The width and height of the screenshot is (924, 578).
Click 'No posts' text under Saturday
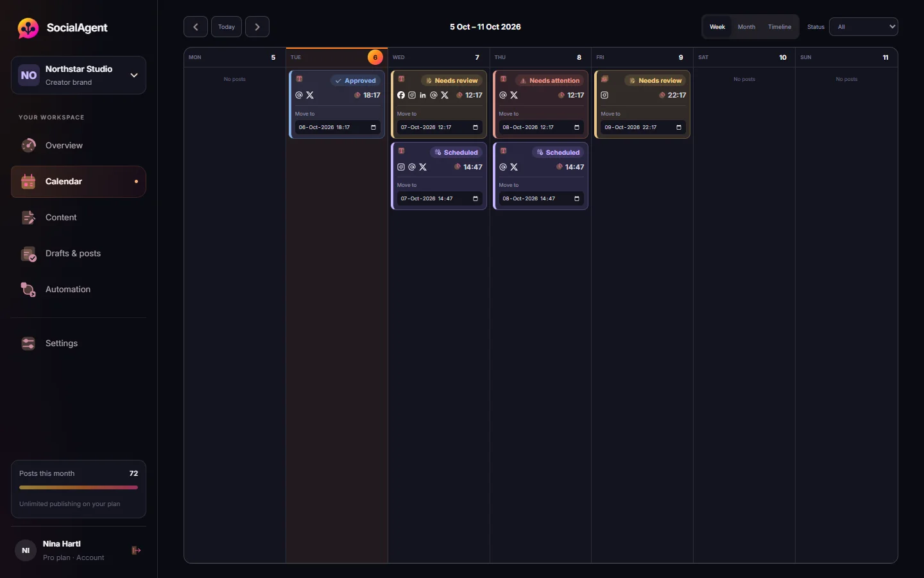click(744, 79)
